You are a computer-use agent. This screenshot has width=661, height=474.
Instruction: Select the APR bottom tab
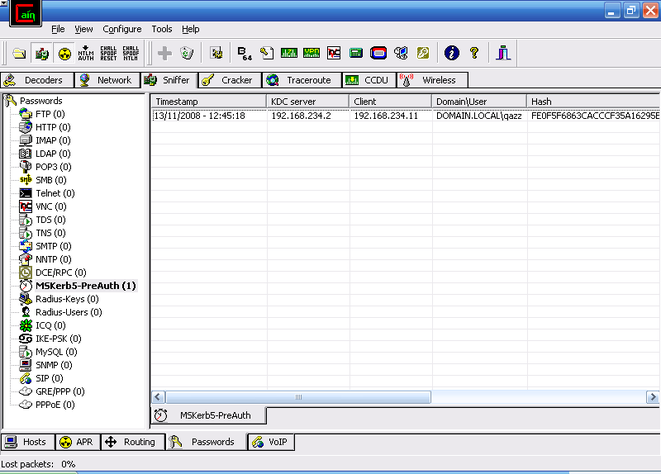click(x=78, y=442)
